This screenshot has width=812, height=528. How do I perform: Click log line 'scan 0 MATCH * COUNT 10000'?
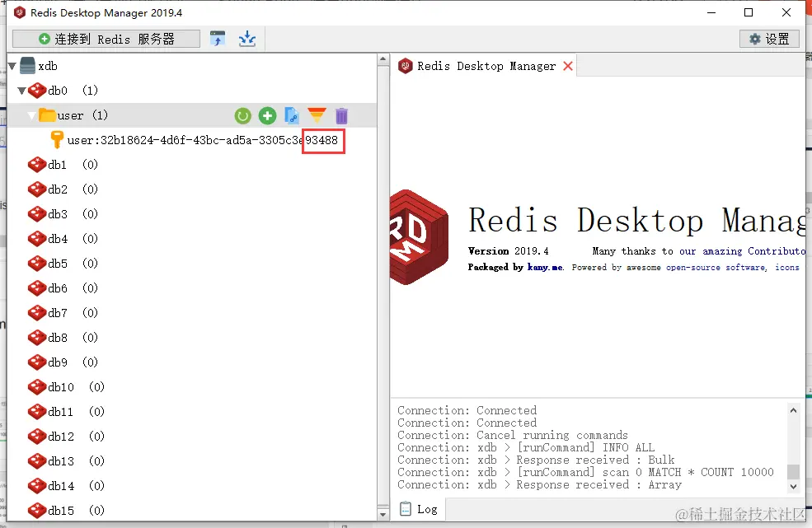tap(585, 472)
